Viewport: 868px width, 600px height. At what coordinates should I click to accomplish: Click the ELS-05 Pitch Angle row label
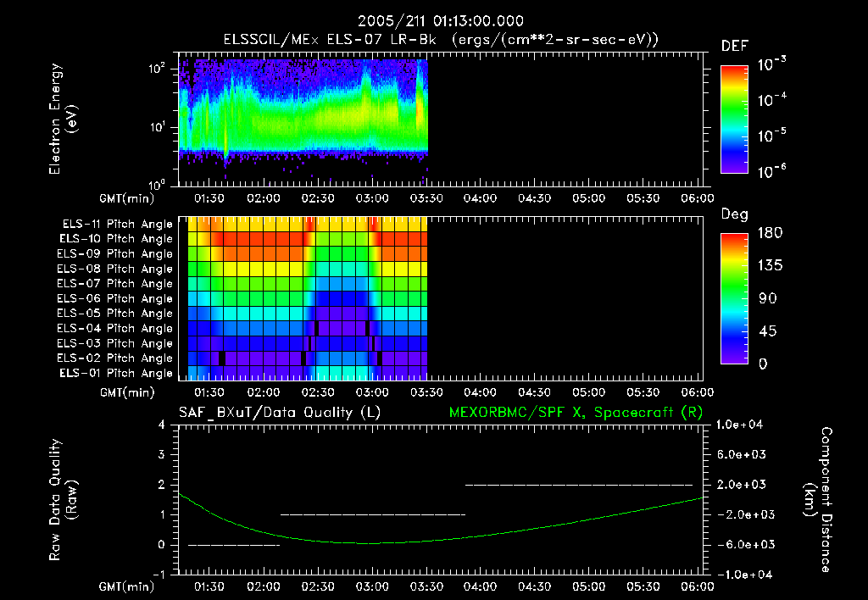pos(115,314)
